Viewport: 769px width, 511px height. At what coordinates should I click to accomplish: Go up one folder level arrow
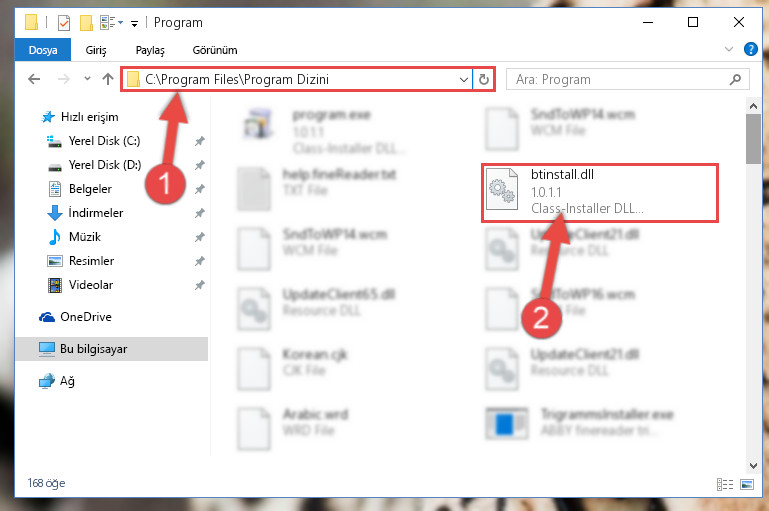[108, 79]
